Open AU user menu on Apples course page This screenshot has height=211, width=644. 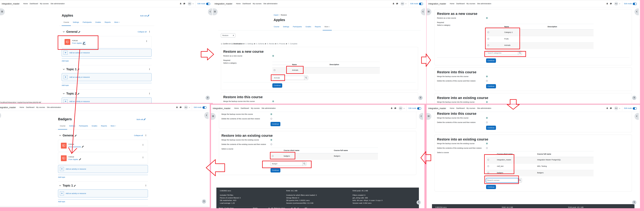[x=191, y=4]
